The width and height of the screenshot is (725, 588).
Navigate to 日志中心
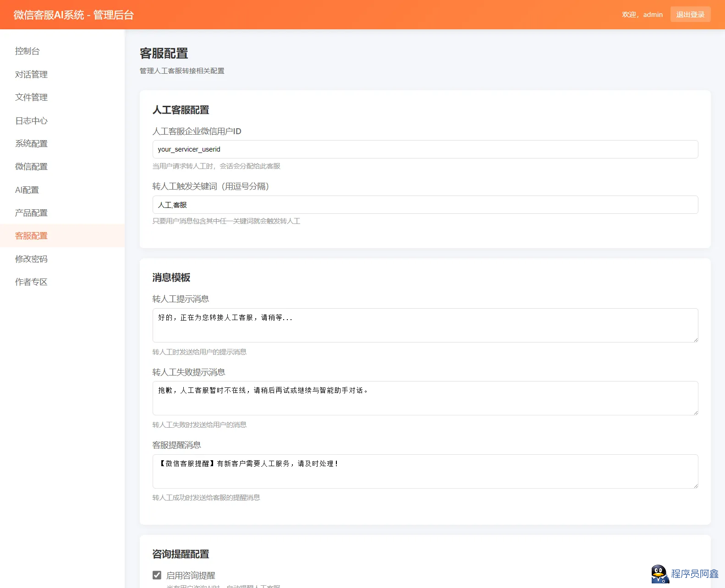[x=31, y=120]
